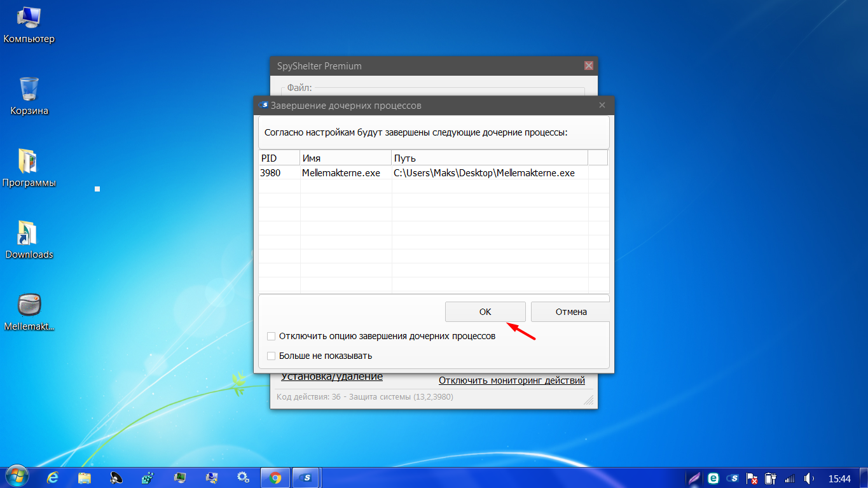Click the 'Завершение дочерних процессов' dialog title
The image size is (868, 488).
point(346,105)
